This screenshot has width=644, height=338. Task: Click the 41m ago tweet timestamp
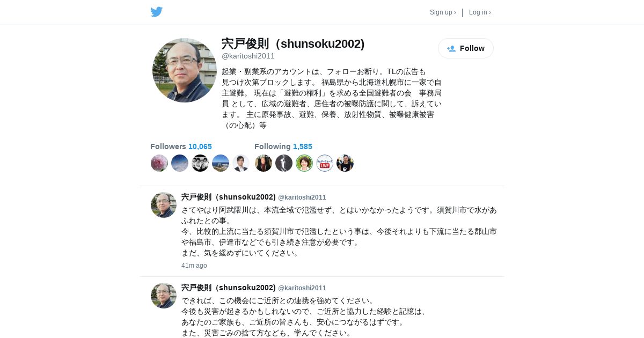click(x=194, y=266)
